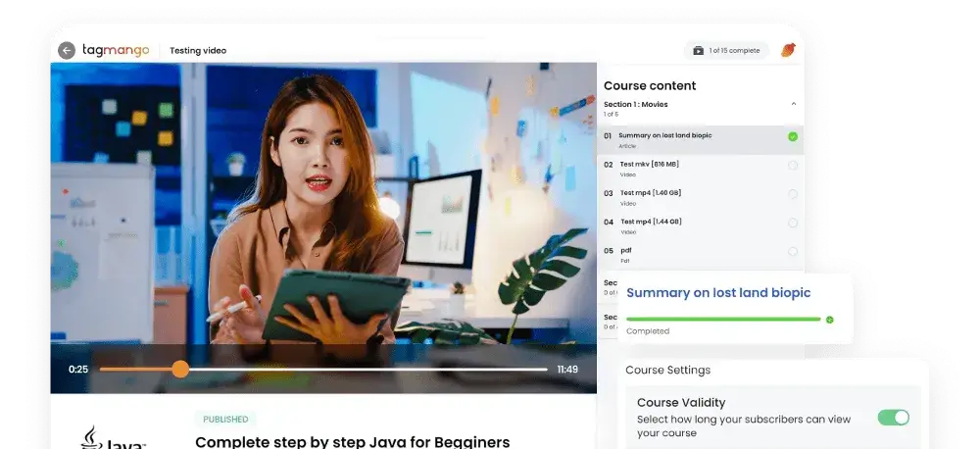Click the back arrow icon beside tagmango

(x=67, y=51)
